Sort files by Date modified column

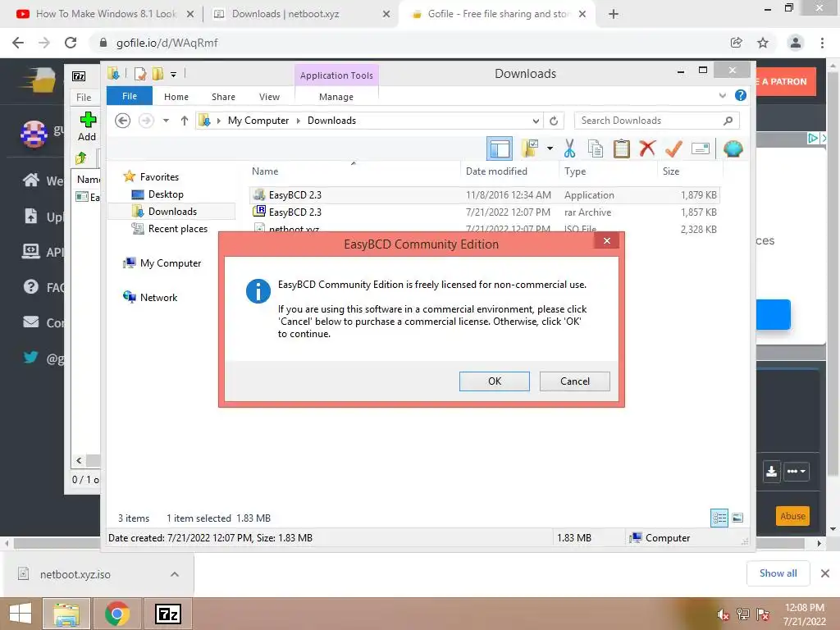(x=509, y=171)
